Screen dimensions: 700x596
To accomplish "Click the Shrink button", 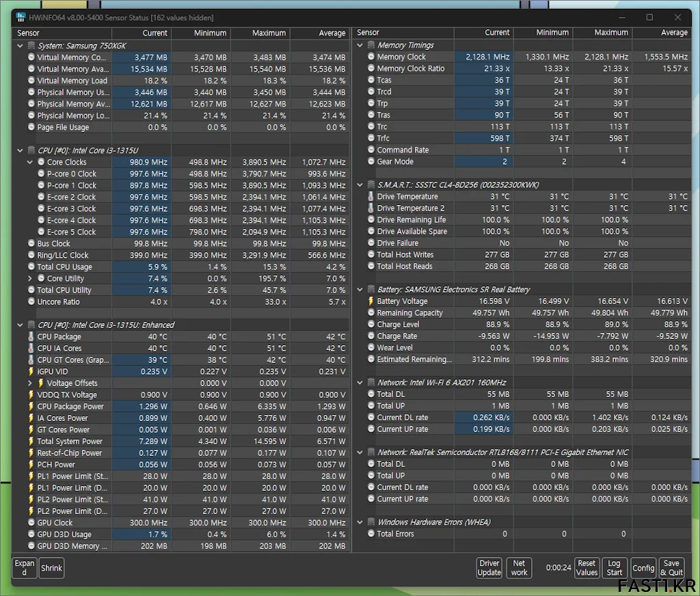I will (51, 568).
